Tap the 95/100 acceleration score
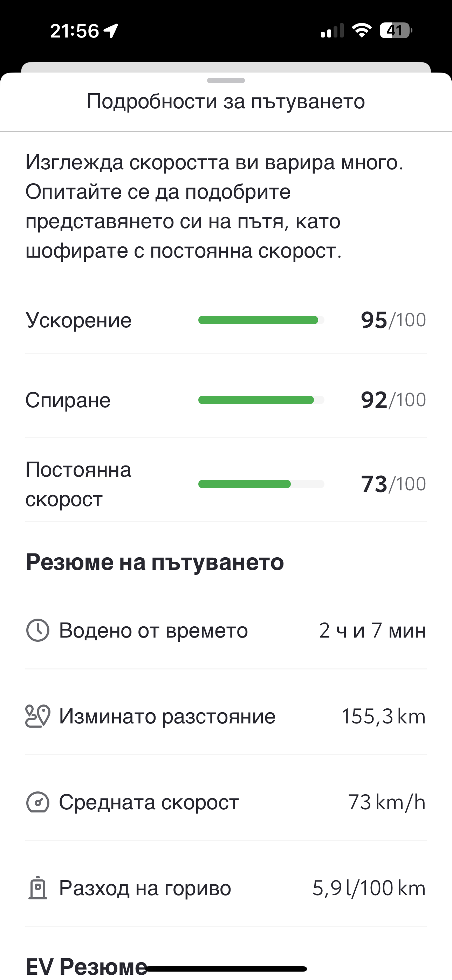The width and height of the screenshot is (452, 980). point(393,320)
